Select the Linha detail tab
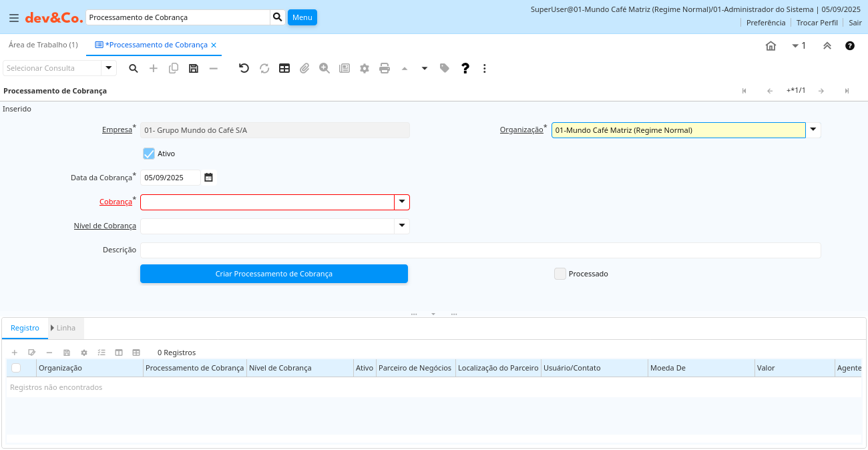 (63, 328)
